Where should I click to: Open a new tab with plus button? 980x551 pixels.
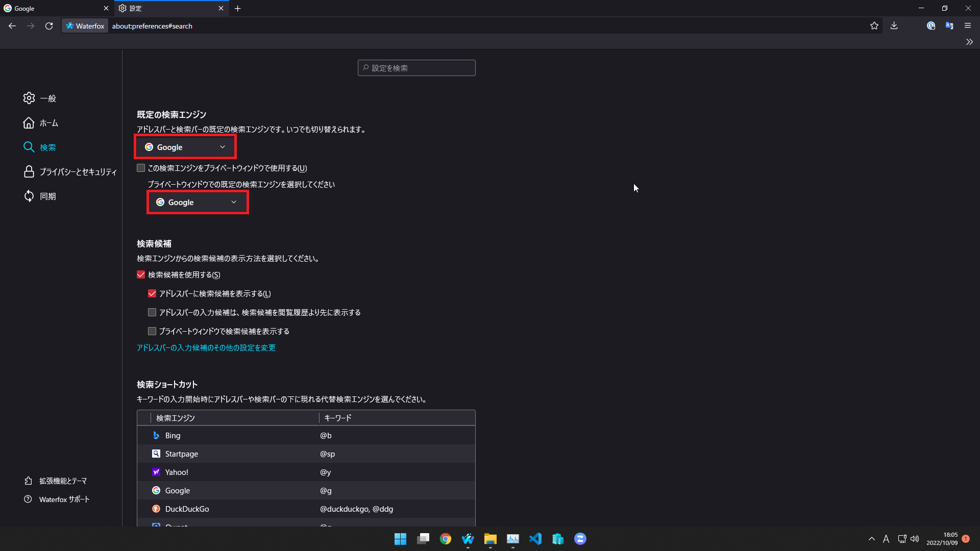237,8
